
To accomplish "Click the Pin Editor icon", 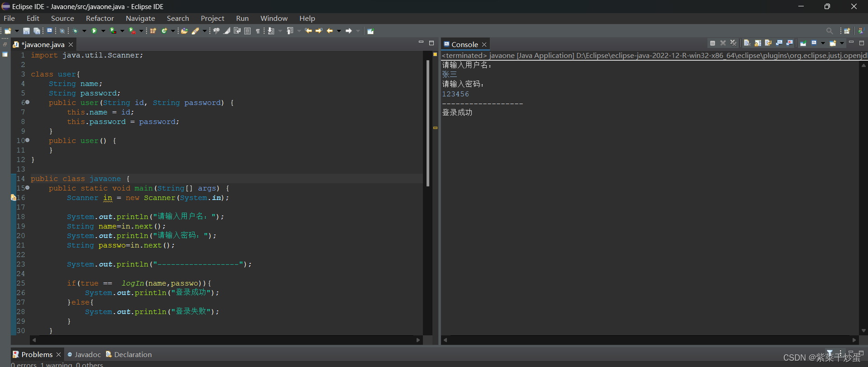I will point(370,31).
